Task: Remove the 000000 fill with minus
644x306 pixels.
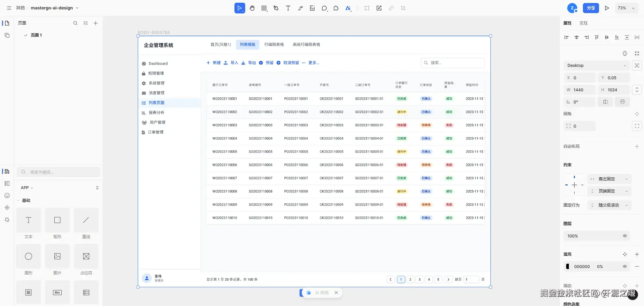Action: tap(637, 266)
